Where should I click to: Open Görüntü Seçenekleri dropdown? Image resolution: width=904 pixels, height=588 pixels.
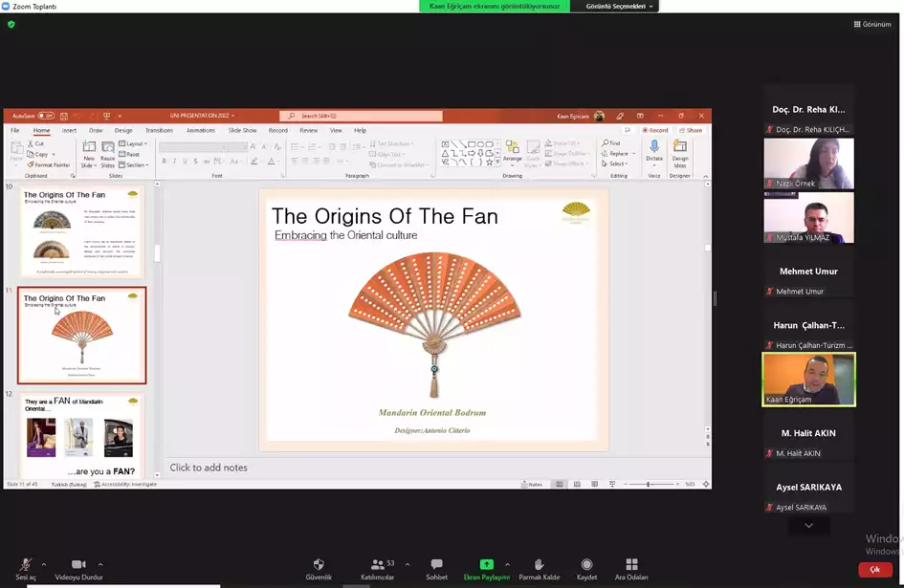pos(619,7)
